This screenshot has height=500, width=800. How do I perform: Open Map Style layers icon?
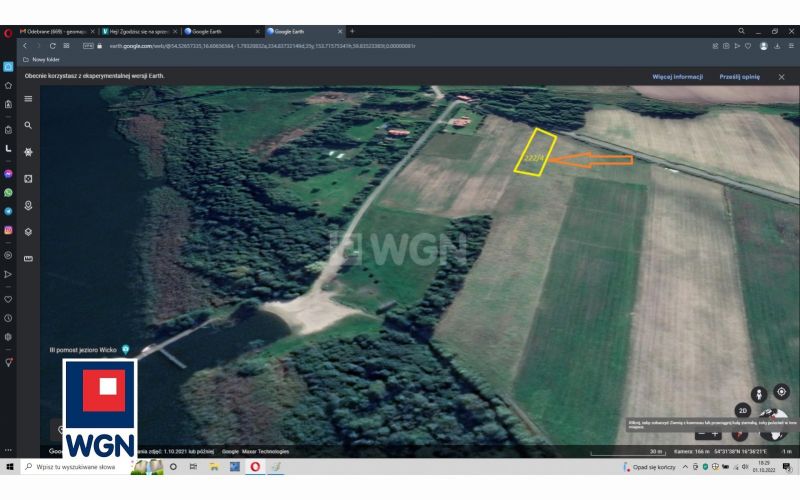28,232
